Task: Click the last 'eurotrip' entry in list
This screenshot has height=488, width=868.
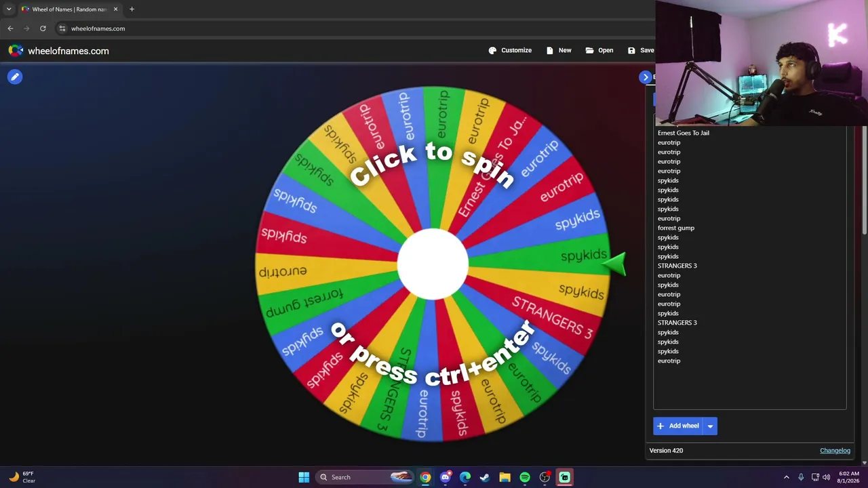Action: [x=669, y=361]
